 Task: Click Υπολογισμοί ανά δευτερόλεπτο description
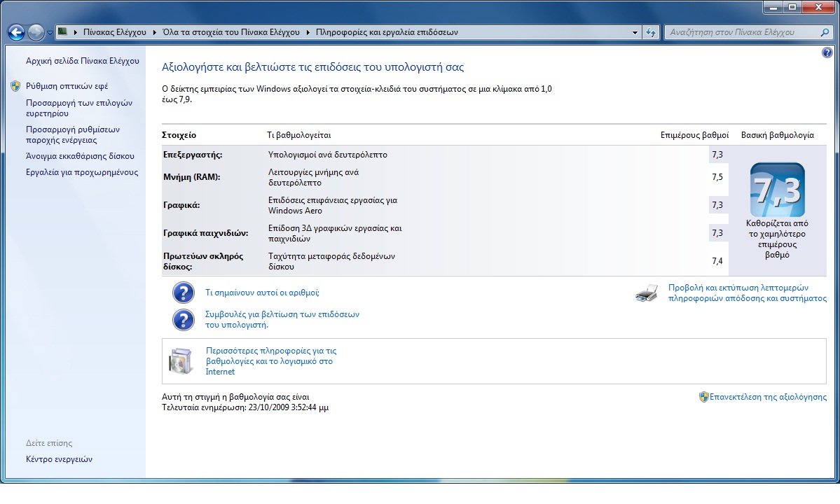click(328, 155)
